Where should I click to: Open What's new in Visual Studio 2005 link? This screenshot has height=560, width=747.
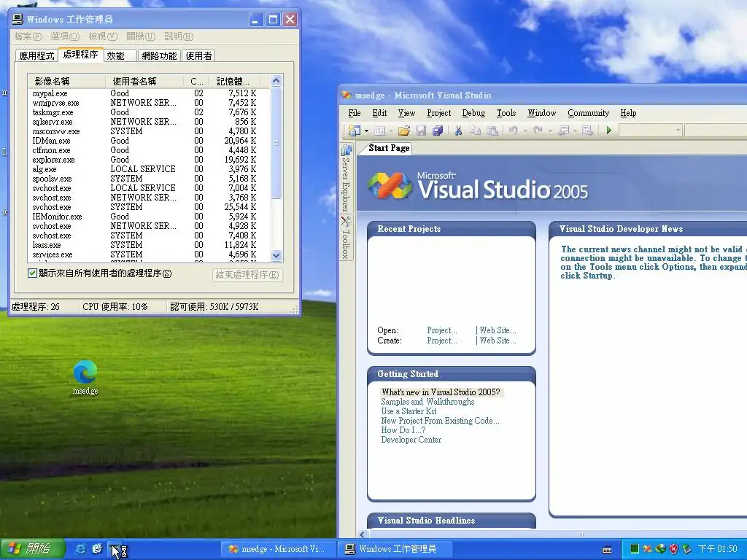coord(441,392)
